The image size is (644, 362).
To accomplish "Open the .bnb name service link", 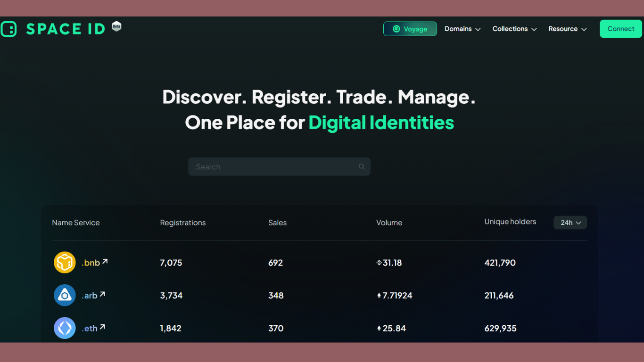I will tap(91, 263).
